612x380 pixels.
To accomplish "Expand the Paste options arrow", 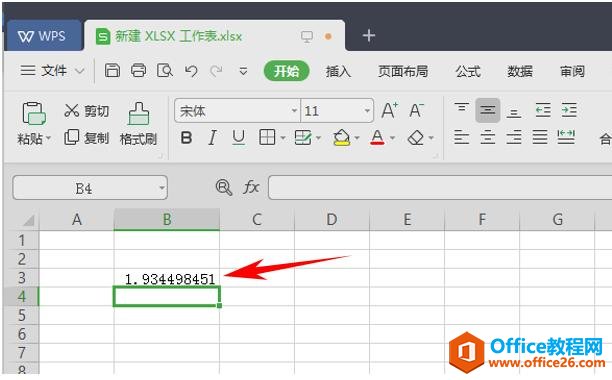I will (x=48, y=138).
